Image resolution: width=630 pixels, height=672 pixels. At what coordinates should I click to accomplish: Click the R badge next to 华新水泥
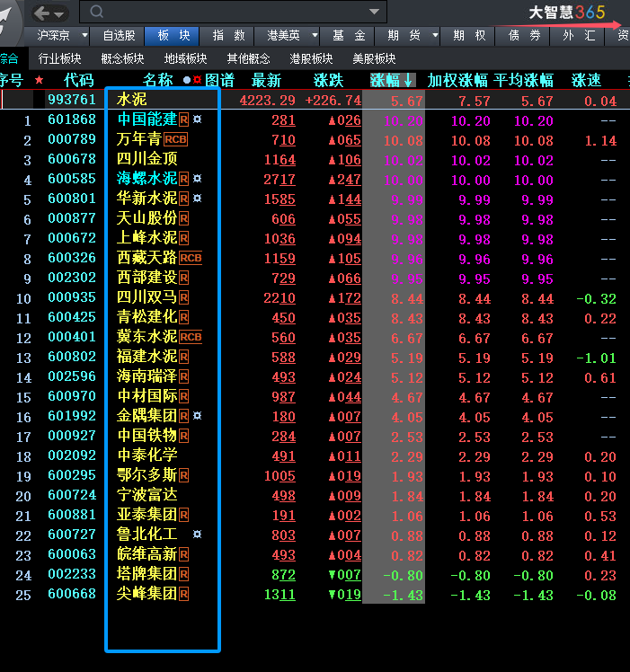point(183,199)
